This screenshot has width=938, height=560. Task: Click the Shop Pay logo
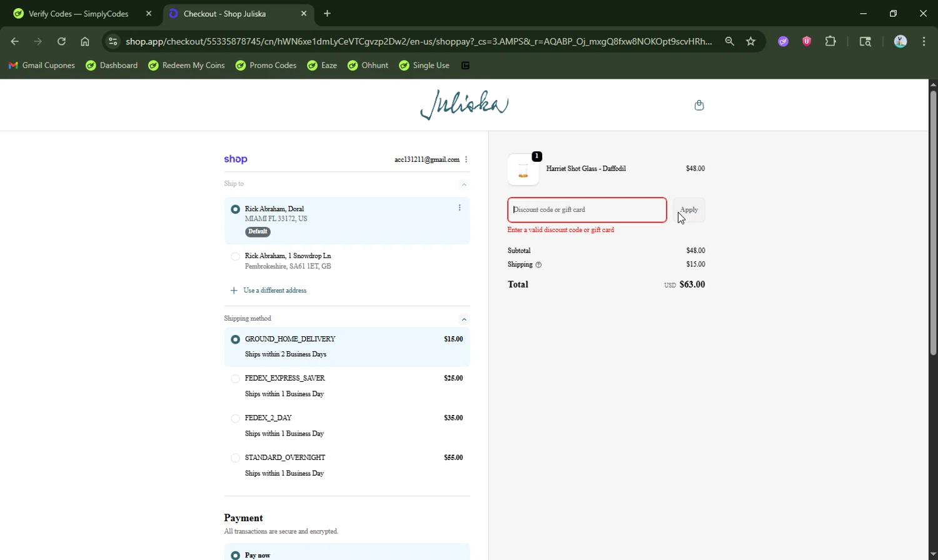(x=236, y=159)
